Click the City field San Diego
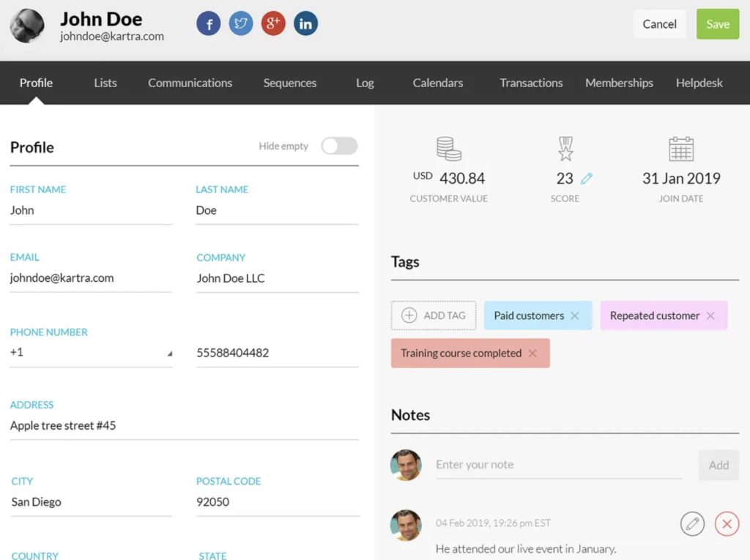The height and width of the screenshot is (560, 750). click(91, 502)
